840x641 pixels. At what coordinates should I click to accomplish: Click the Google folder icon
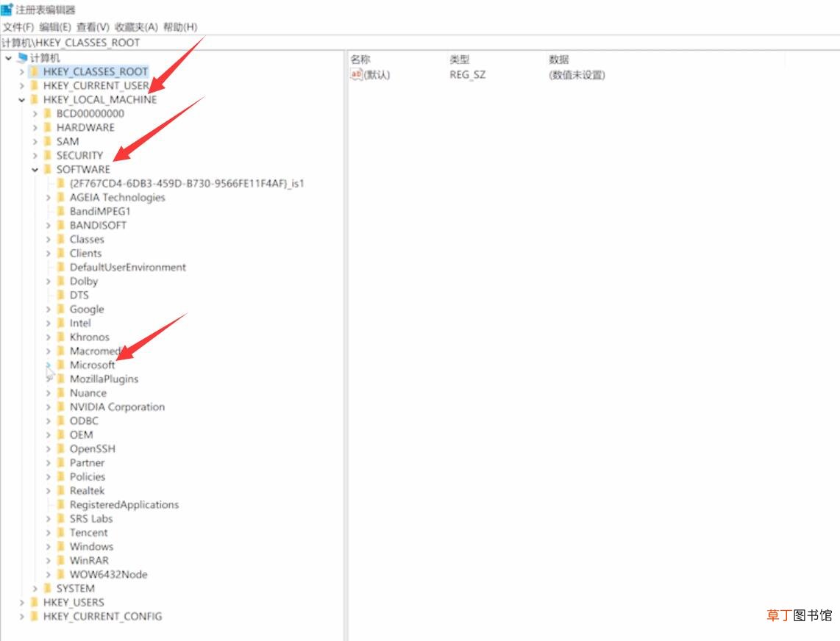[x=61, y=309]
